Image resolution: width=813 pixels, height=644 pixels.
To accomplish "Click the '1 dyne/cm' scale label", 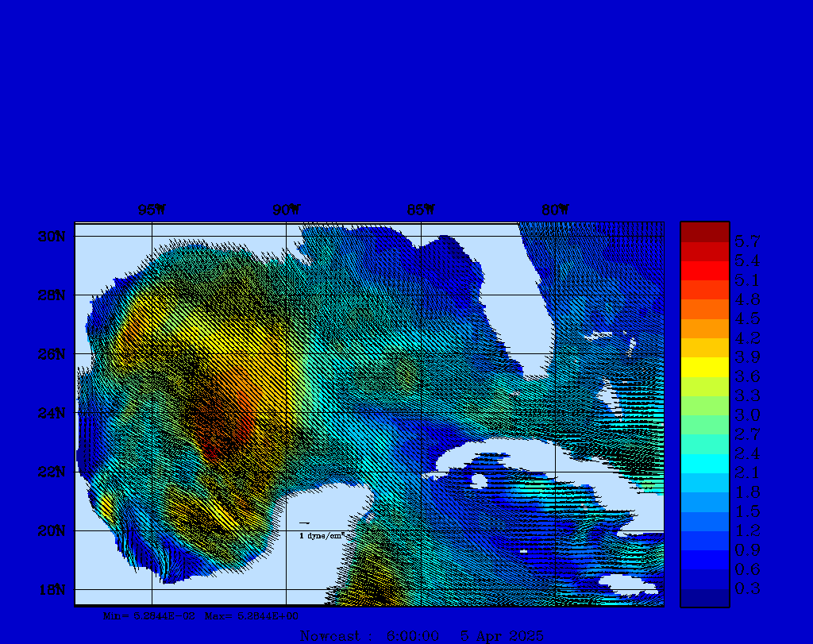I will (x=322, y=536).
